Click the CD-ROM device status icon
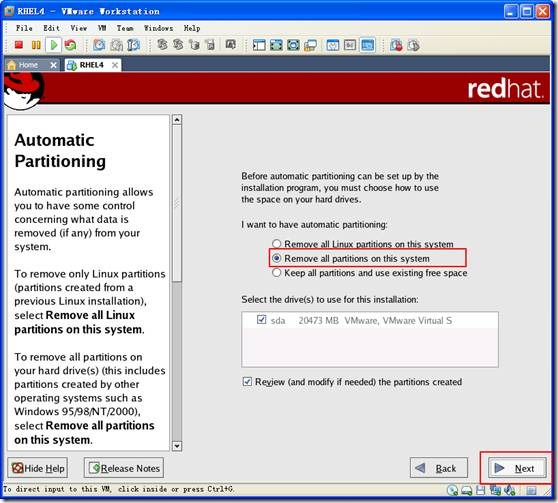 pos(452,491)
